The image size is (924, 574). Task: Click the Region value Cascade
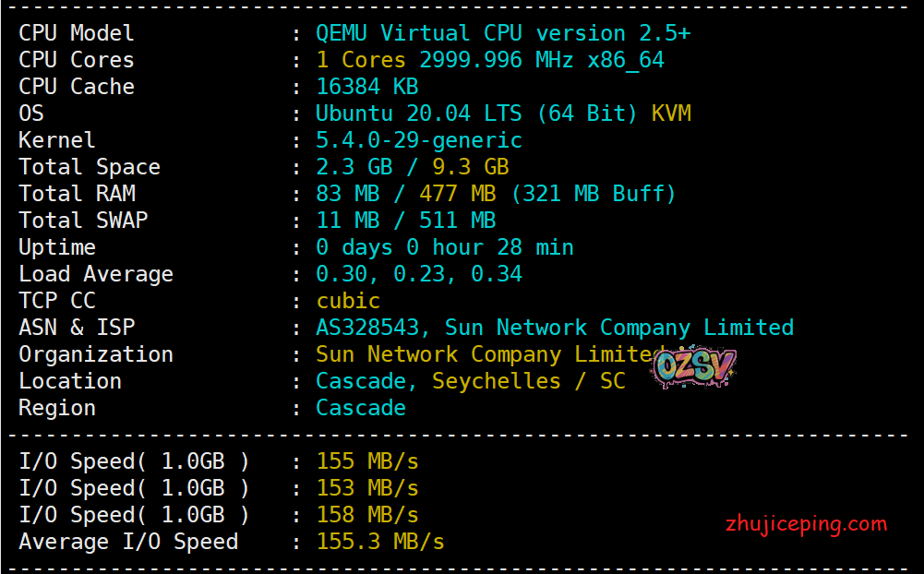coord(360,407)
